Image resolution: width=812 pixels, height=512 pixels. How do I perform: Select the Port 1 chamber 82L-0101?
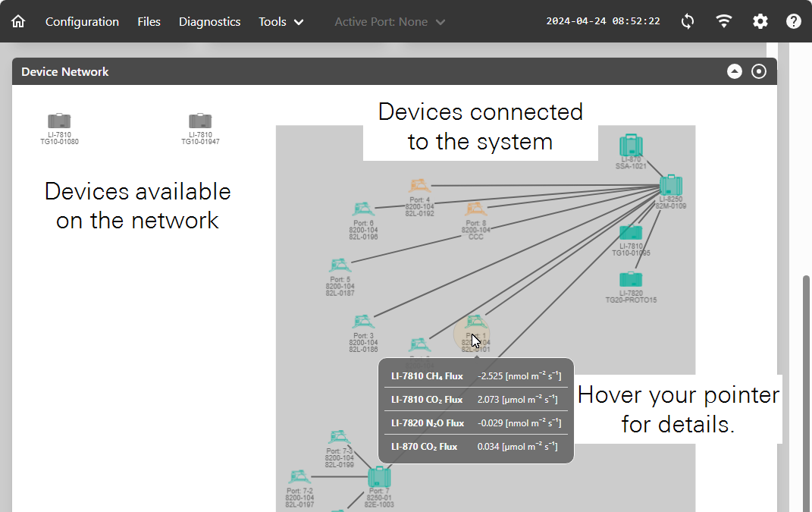tap(475, 333)
